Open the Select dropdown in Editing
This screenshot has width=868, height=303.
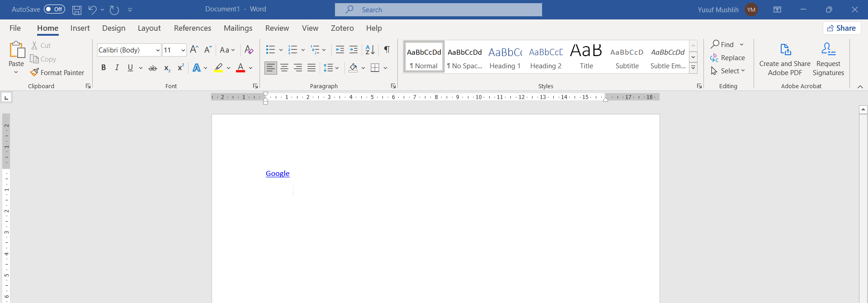(728, 71)
